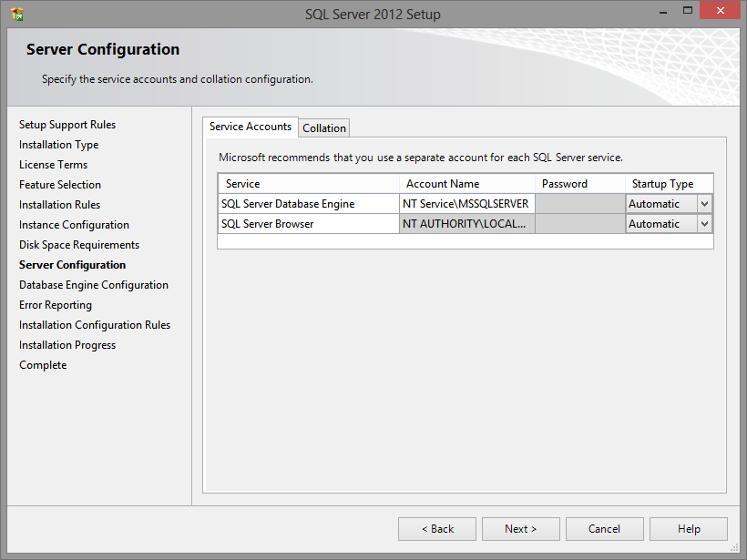Close the SQL Server 2012 Setup window
The height and width of the screenshot is (560, 747).
[719, 12]
